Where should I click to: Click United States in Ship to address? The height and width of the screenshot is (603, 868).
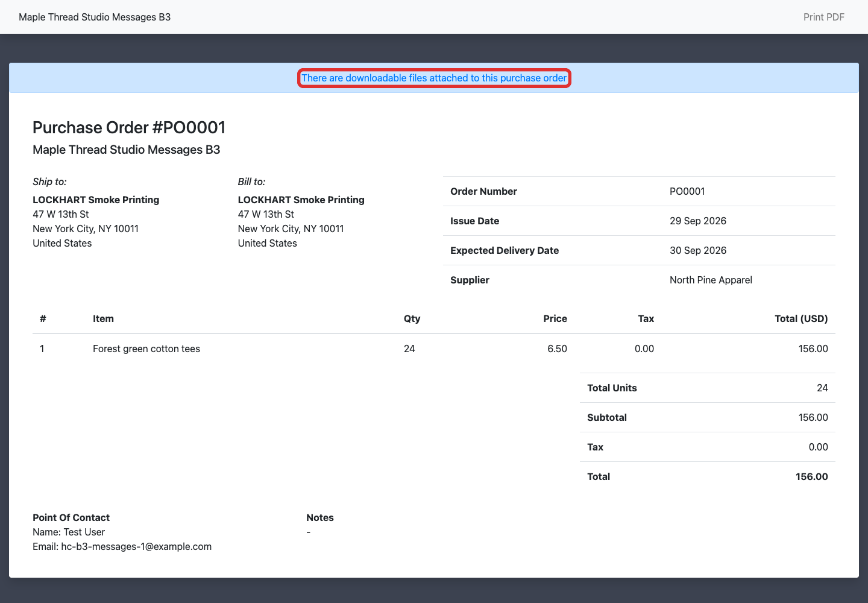[62, 243]
